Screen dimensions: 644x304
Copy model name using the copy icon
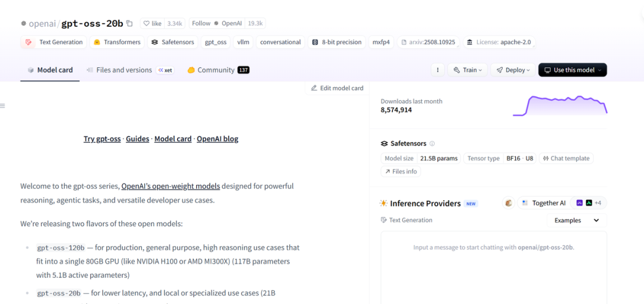pyautogui.click(x=129, y=23)
